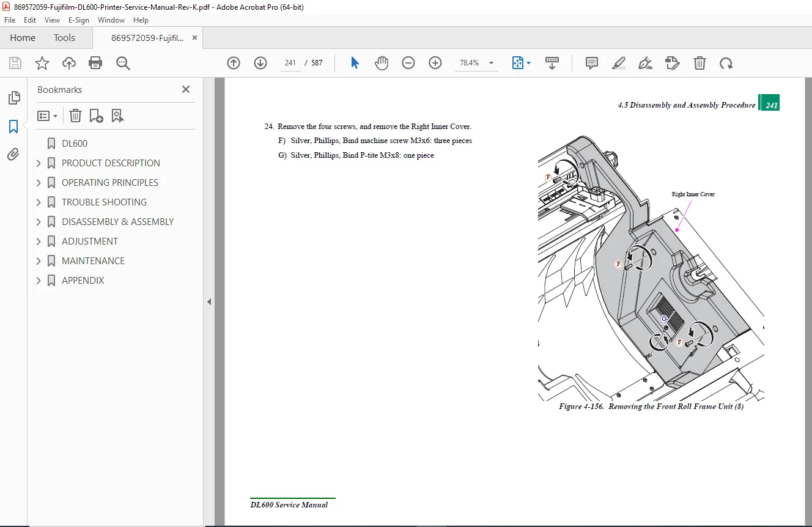Delete selected bookmark trash icon
This screenshot has height=527, width=812.
tap(75, 116)
